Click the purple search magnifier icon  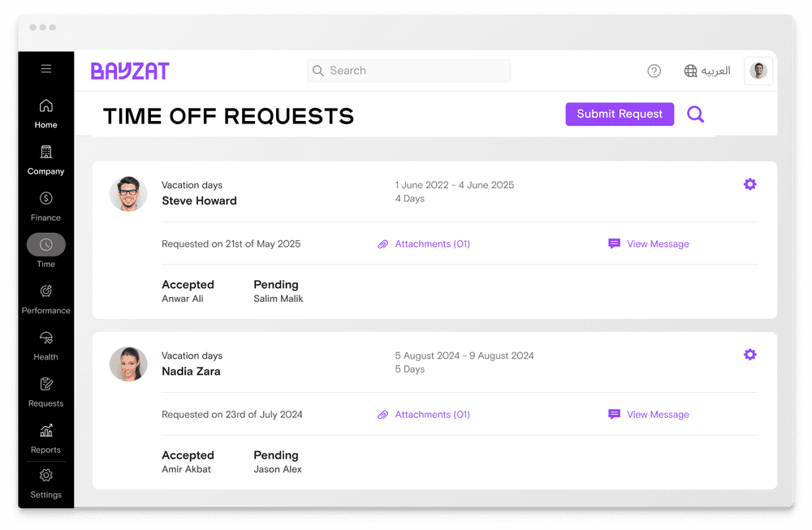coord(696,114)
